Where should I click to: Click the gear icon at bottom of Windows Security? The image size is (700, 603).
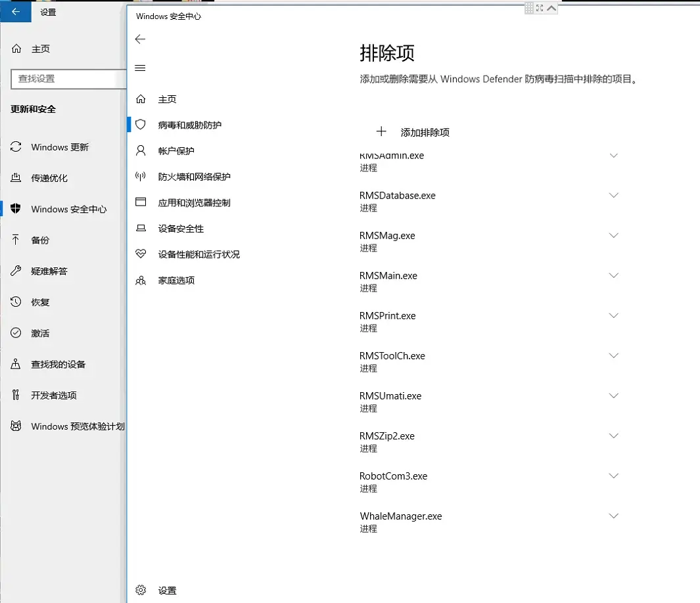click(x=141, y=590)
